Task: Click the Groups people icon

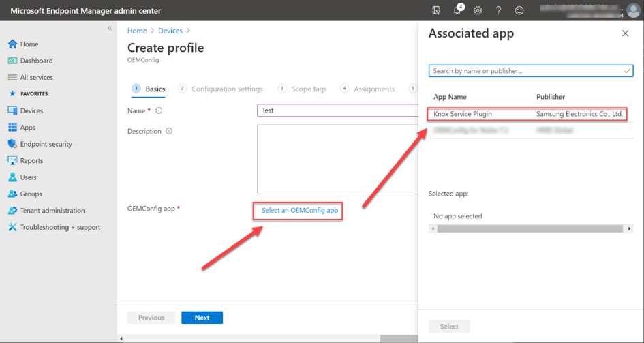Action: click(x=13, y=194)
